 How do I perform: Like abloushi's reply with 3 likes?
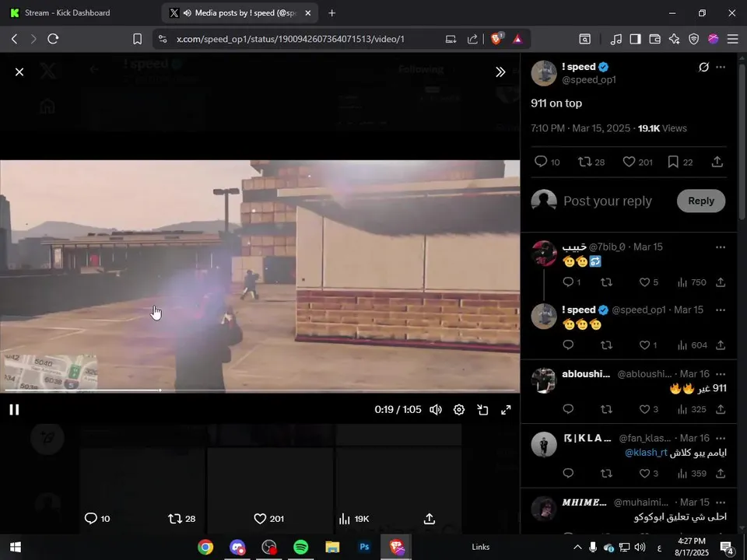click(648, 410)
